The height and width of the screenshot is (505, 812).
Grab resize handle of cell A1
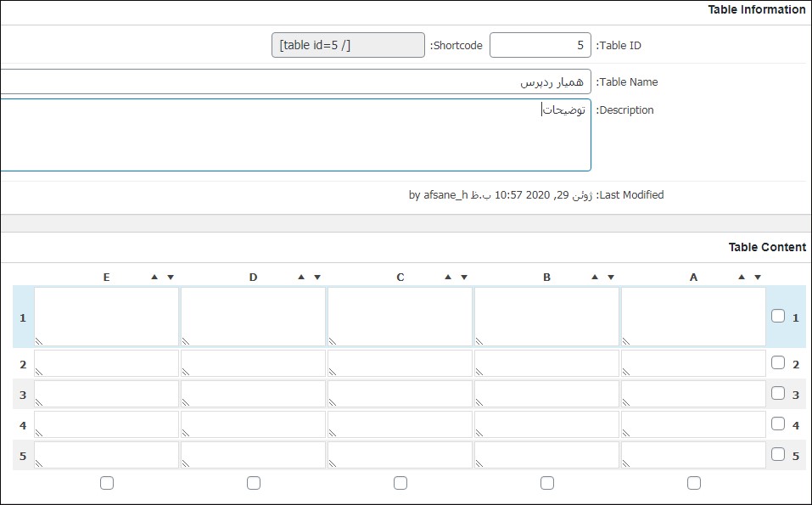[x=626, y=341]
